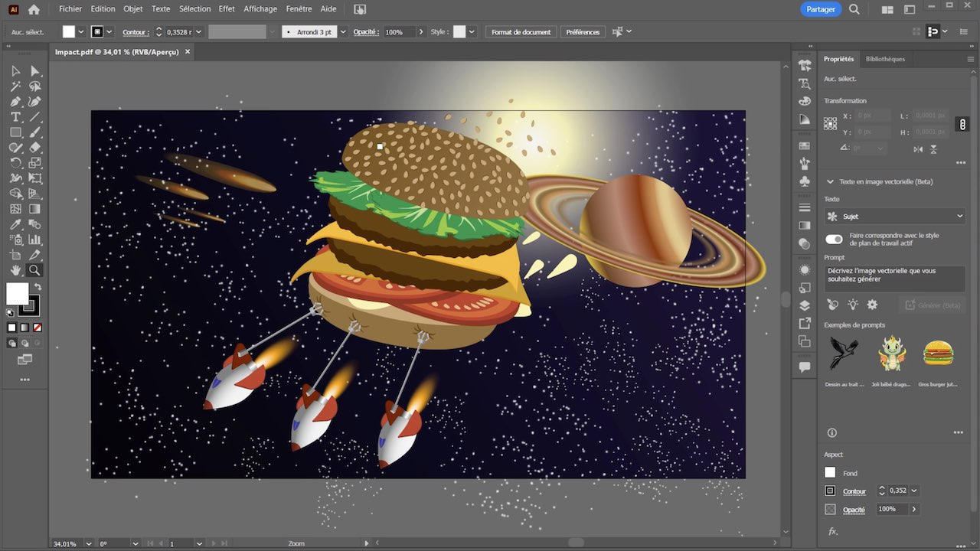Swap fill and stroke colors

[x=38, y=287]
